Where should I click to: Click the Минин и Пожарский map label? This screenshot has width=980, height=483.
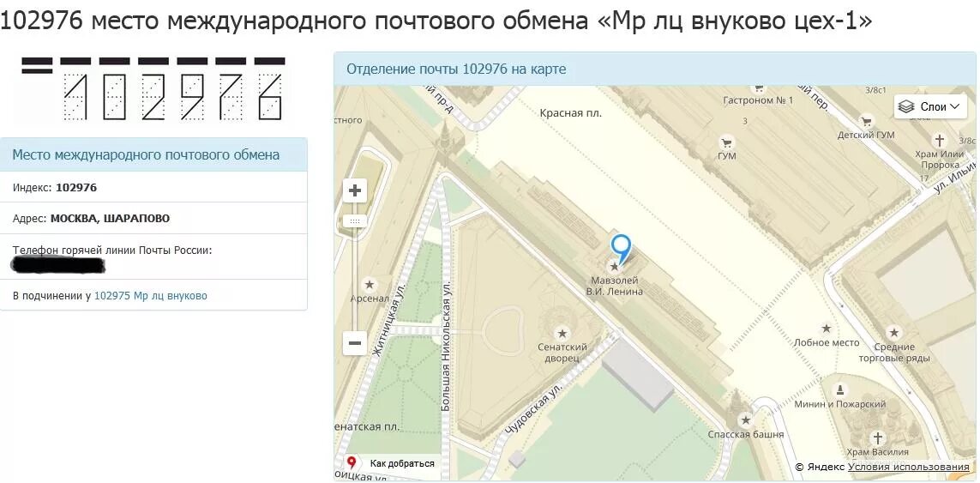(840, 404)
